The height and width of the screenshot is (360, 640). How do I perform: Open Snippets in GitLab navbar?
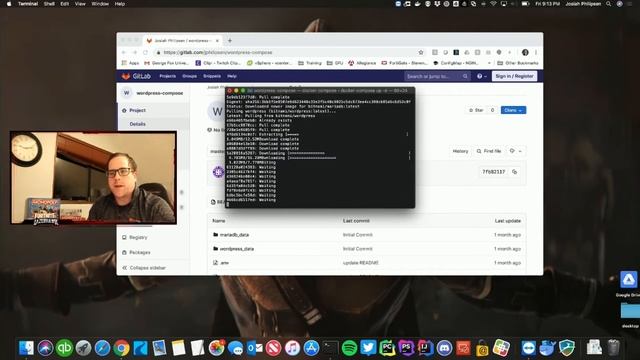(212, 76)
